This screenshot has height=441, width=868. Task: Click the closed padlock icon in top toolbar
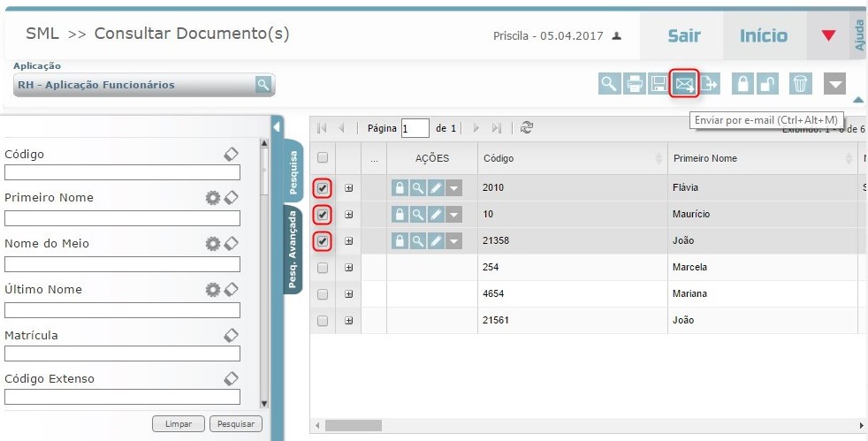pos(744,84)
